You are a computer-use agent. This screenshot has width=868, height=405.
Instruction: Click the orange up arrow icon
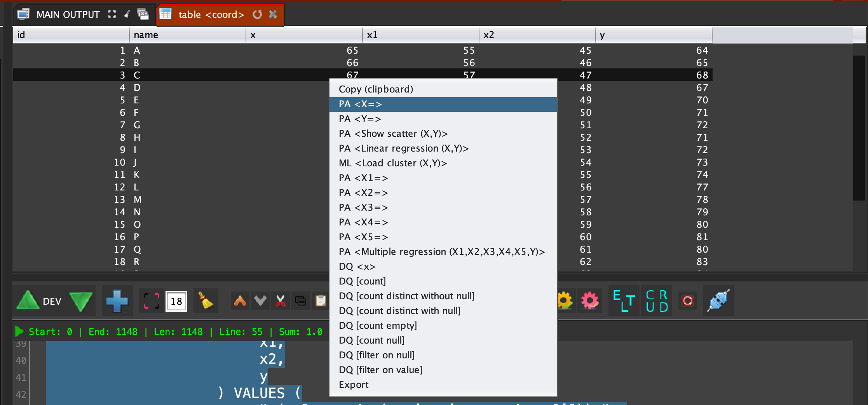tap(240, 301)
